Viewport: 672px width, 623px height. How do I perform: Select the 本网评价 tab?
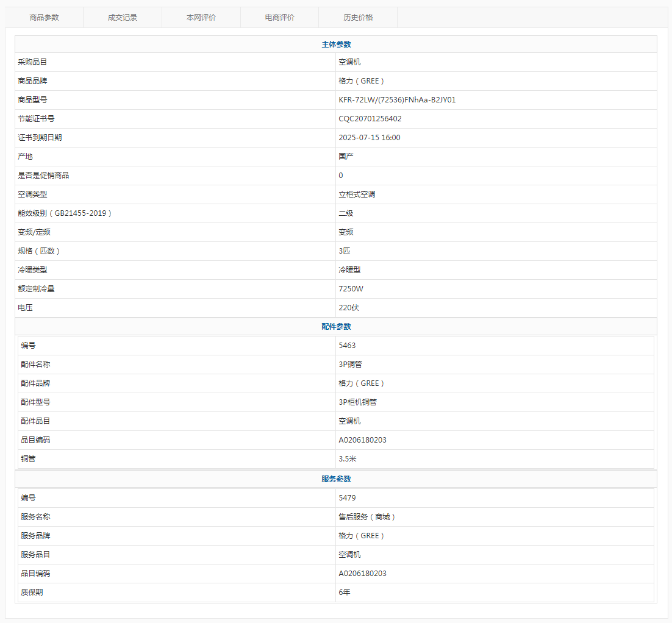[201, 18]
